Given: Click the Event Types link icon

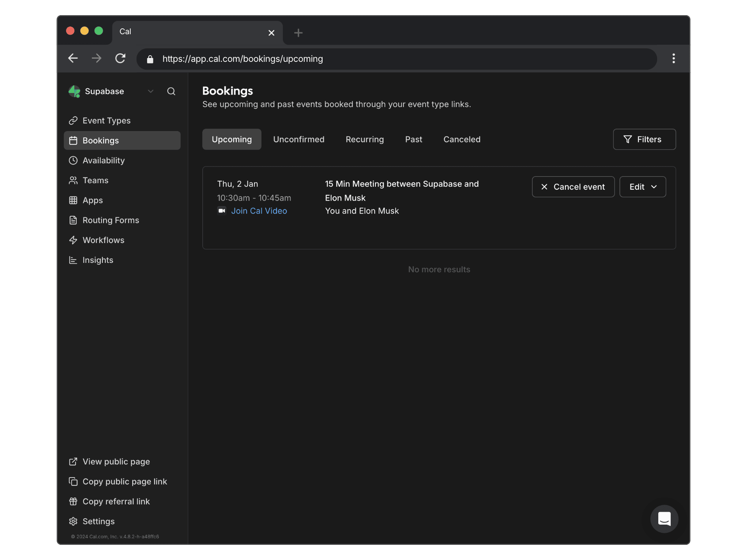Looking at the screenshot, I should click(73, 121).
